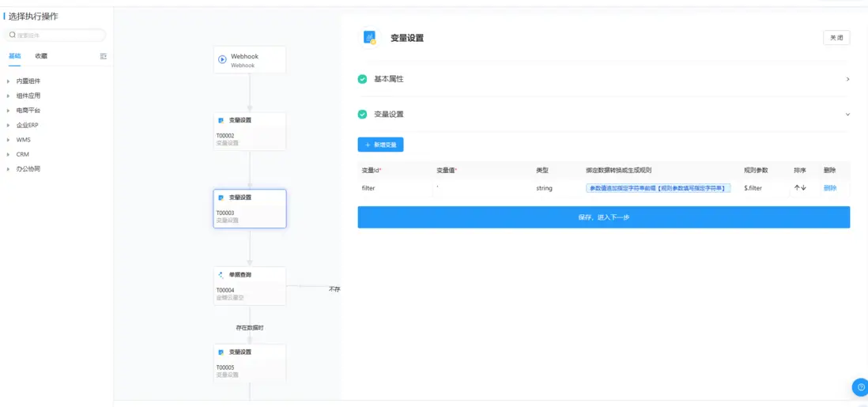
Task: Switch to the 收藏 tab
Action: [x=41, y=56]
